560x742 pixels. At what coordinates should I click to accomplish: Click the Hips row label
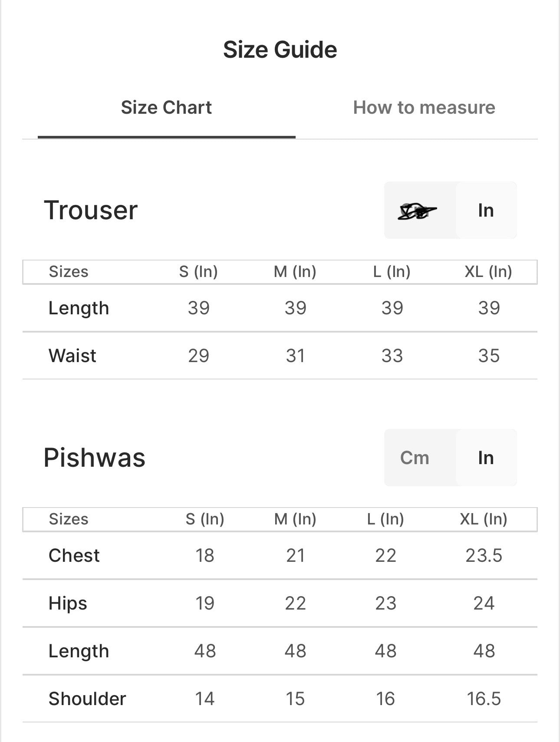[x=68, y=603]
